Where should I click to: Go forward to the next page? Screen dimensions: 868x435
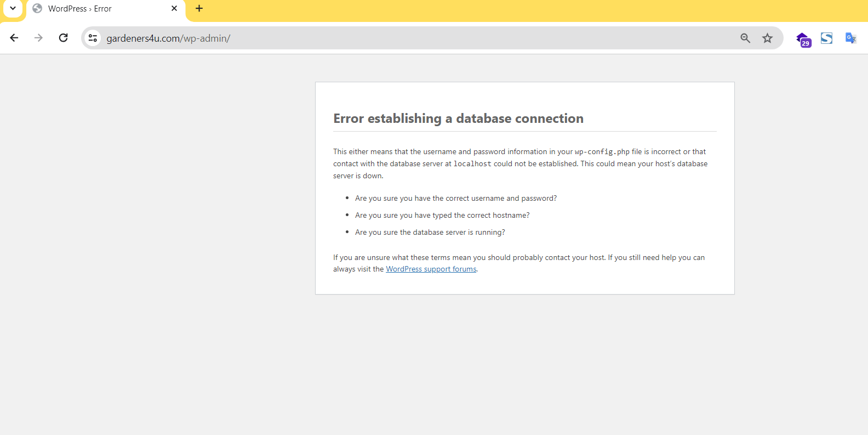[x=38, y=38]
